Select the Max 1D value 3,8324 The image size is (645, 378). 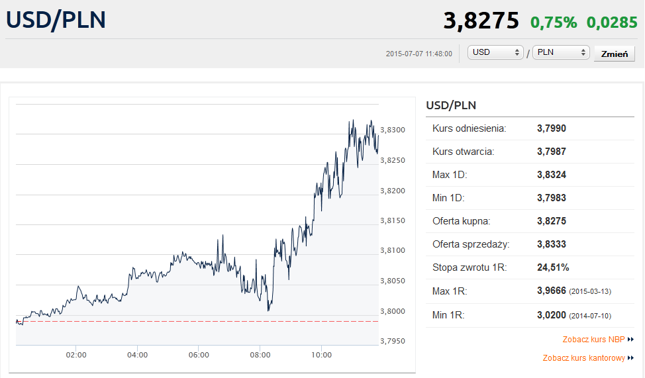pos(551,175)
